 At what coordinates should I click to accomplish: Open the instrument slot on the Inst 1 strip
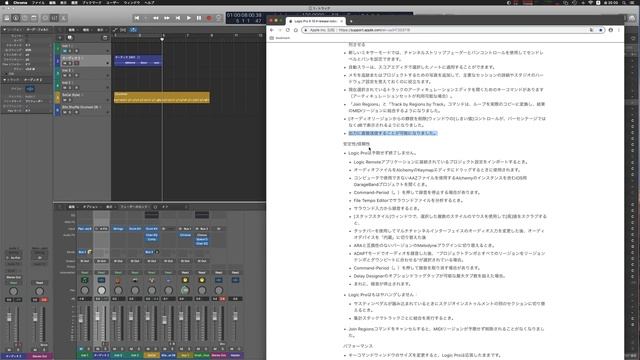[84, 229]
